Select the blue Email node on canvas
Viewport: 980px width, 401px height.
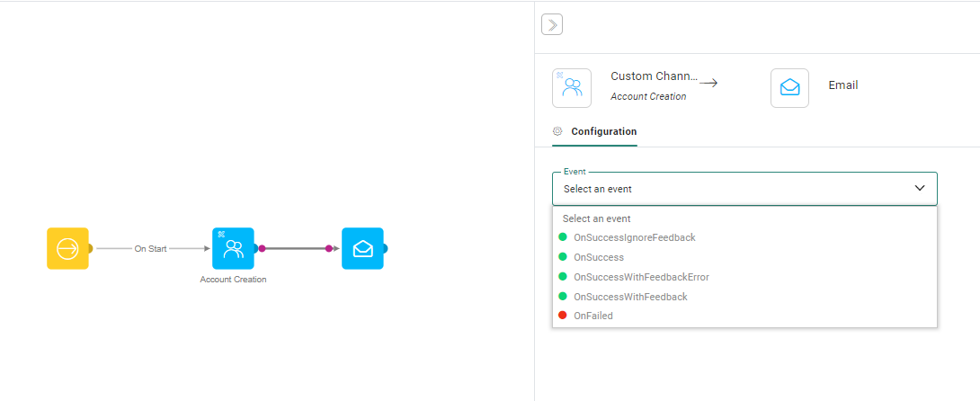[362, 248]
